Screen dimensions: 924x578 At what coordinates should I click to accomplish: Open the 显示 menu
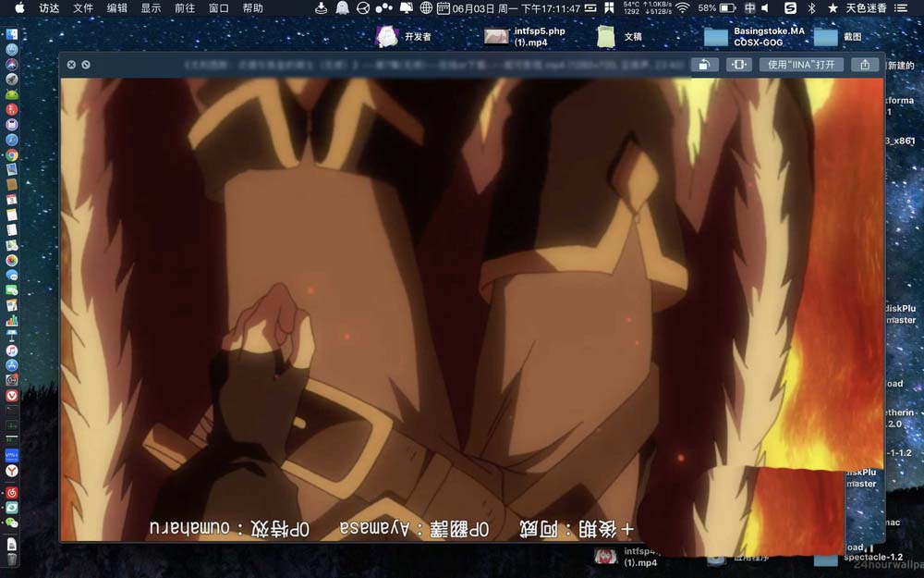pos(151,7)
